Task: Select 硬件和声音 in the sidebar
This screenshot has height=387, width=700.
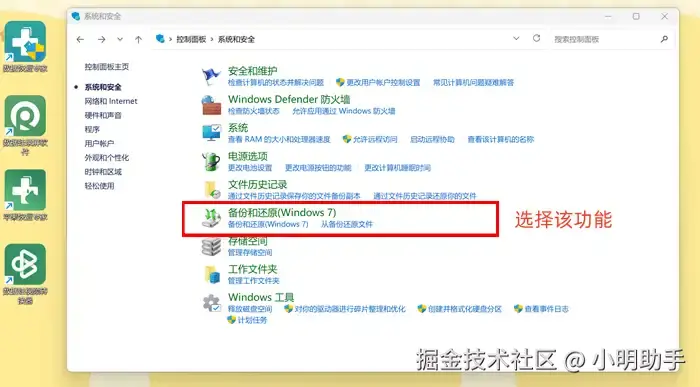Action: tap(103, 115)
